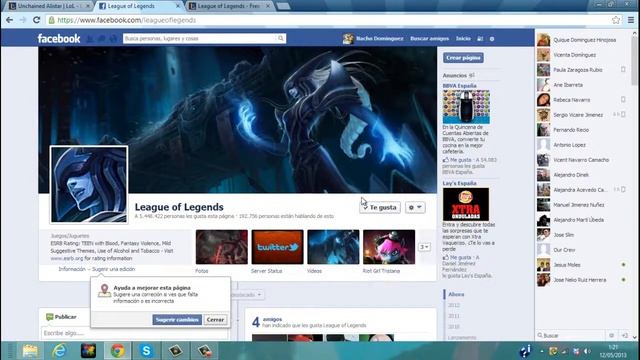Open chat options gear in sidebar
The width and height of the screenshot is (640, 360).
611,336
